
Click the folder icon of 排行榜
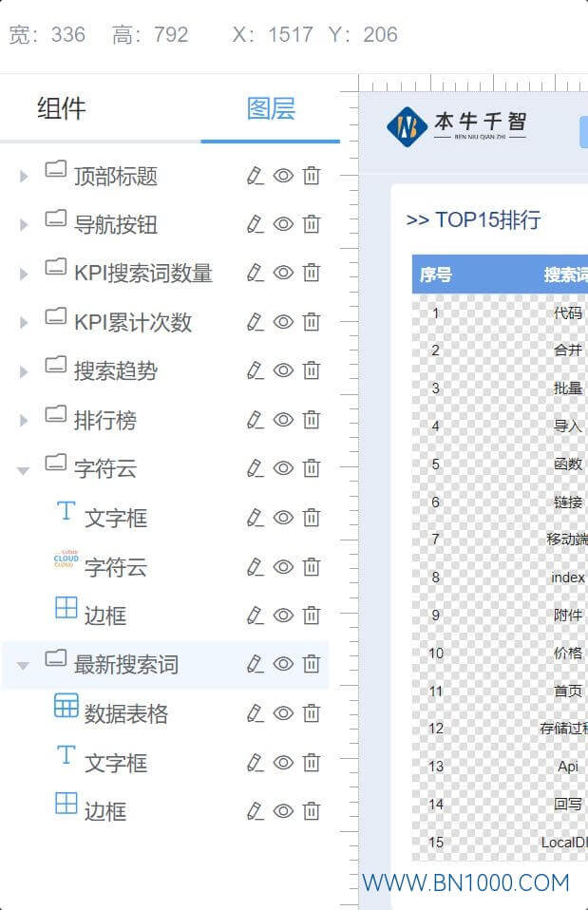[x=56, y=413]
